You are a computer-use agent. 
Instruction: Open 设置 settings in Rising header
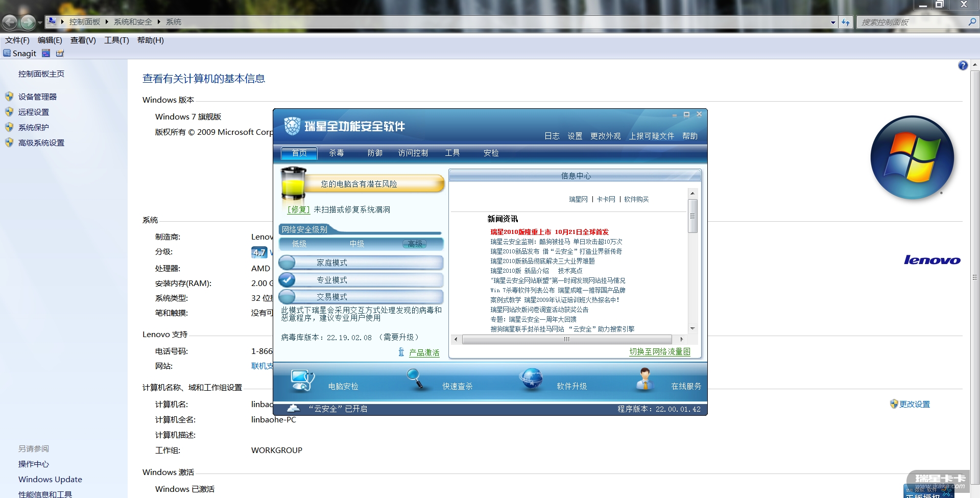pos(575,136)
